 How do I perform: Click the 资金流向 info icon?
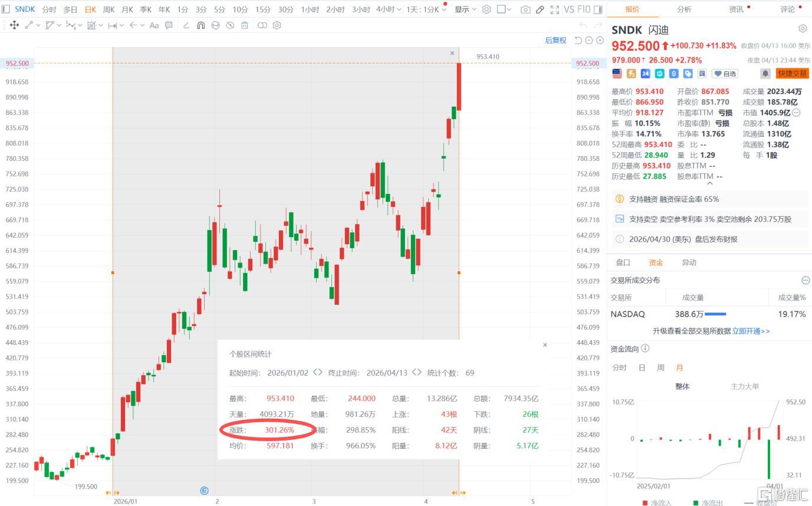645,349
